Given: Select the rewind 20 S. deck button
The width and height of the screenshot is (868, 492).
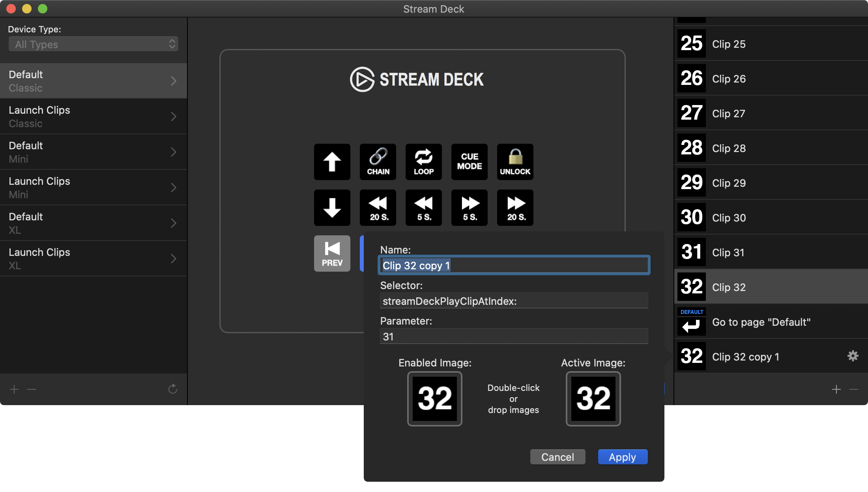Looking at the screenshot, I should tap(378, 208).
